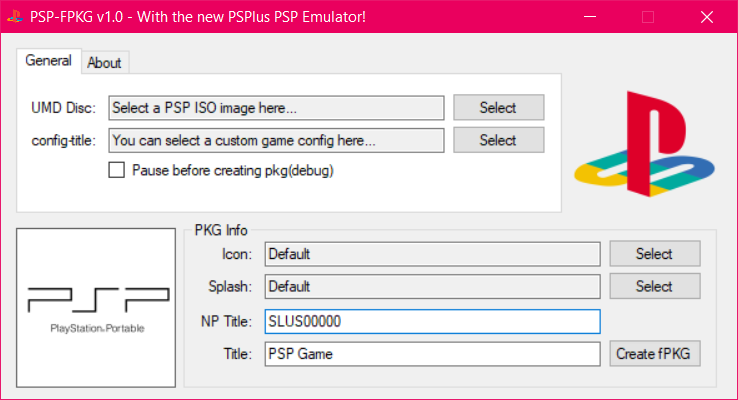Choose Splash image with Select button

click(654, 286)
